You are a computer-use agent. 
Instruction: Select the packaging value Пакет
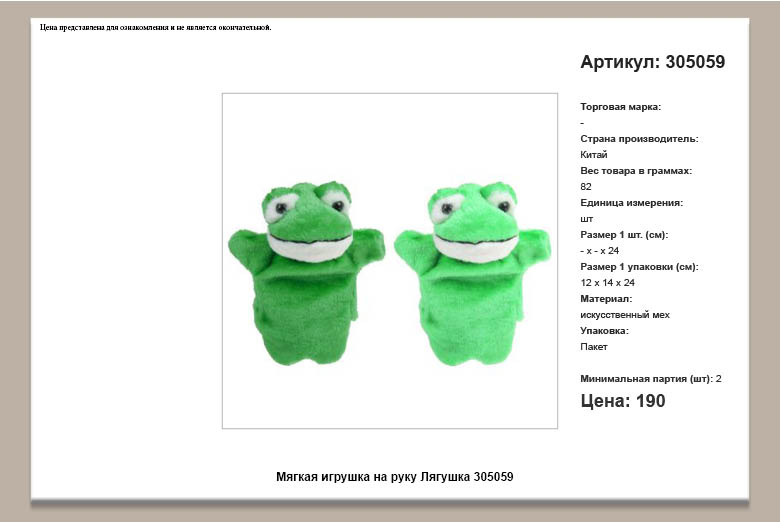click(594, 347)
